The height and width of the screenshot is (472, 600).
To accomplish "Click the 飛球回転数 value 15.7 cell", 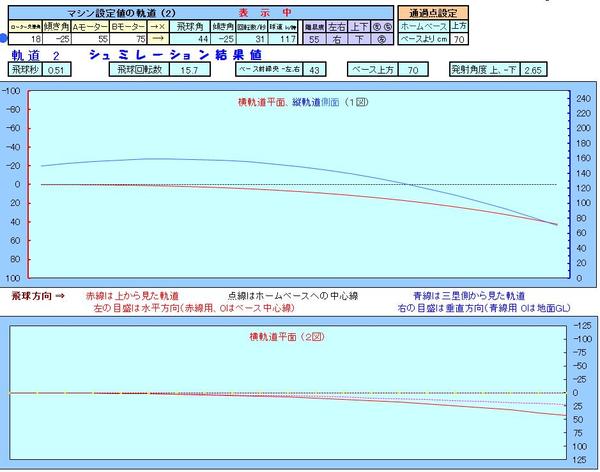I will click(185, 71).
